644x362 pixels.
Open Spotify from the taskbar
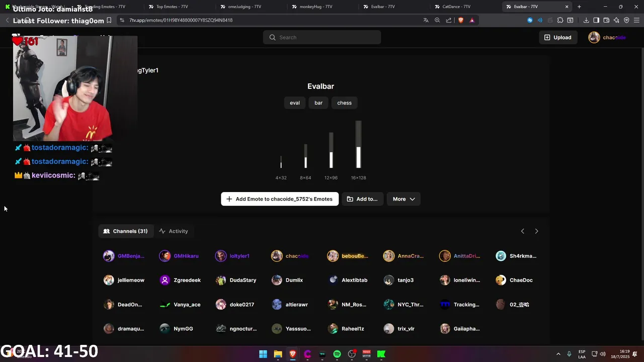click(x=337, y=354)
